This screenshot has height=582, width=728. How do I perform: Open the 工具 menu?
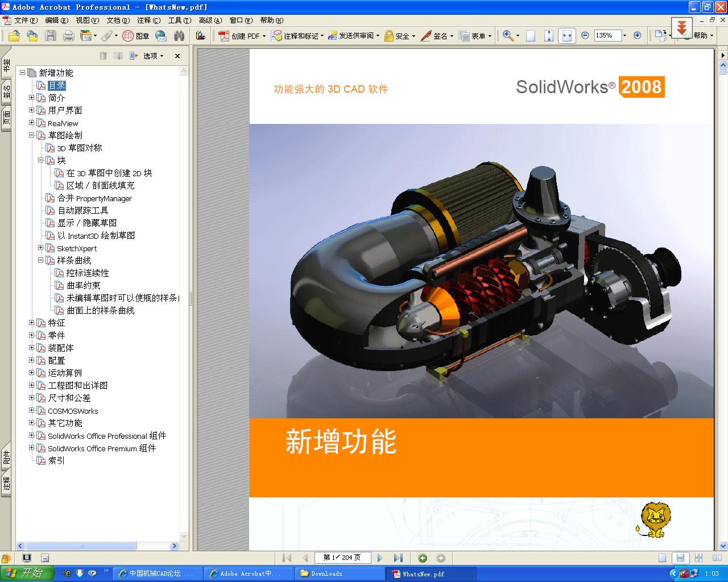[179, 20]
